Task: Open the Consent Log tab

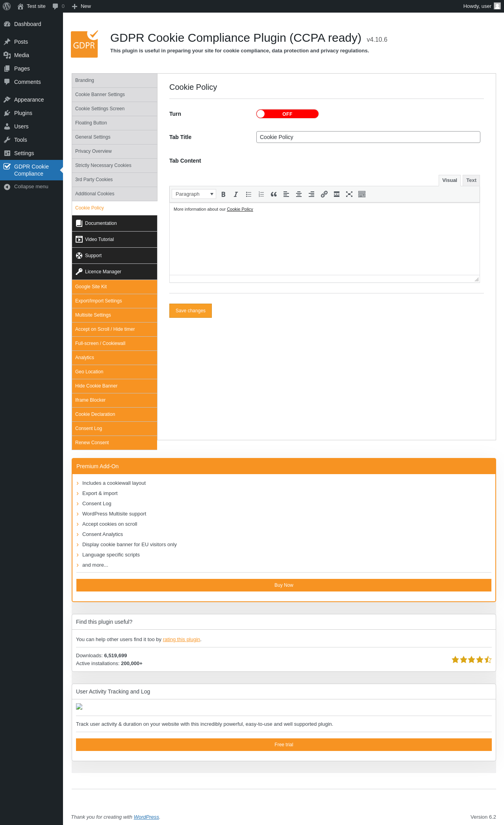Action: [115, 428]
